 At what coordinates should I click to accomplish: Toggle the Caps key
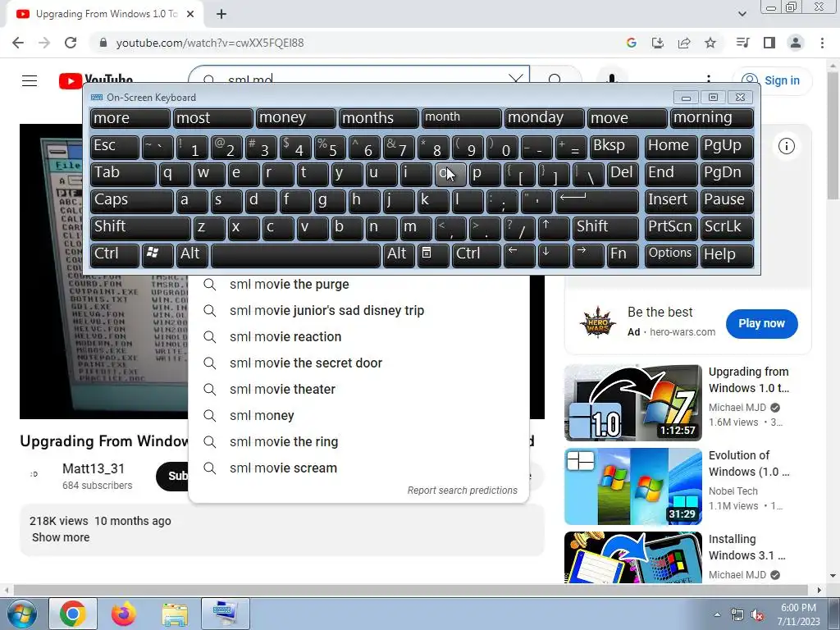coord(132,201)
